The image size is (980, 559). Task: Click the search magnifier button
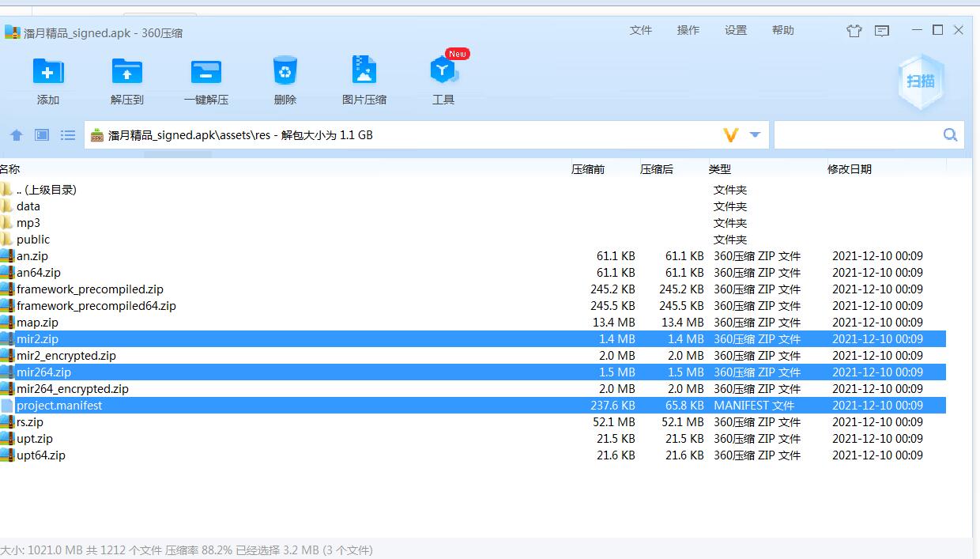tap(950, 135)
